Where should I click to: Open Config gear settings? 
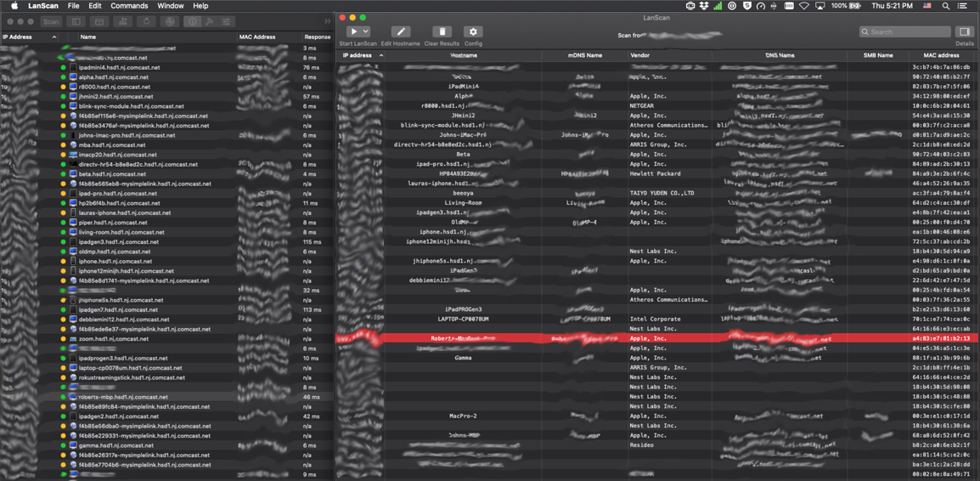[x=473, y=31]
